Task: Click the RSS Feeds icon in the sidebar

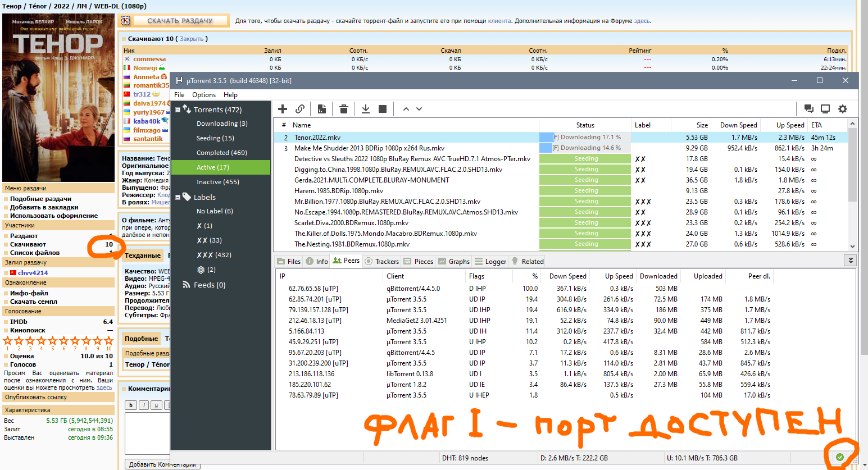Action: (x=187, y=285)
